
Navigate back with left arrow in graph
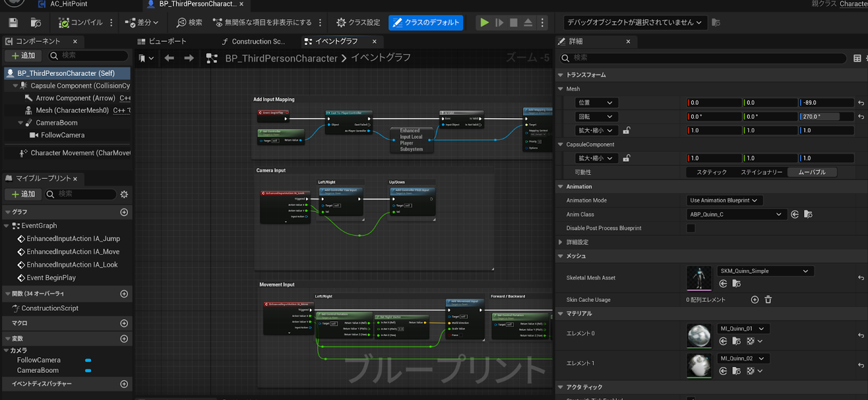pos(169,58)
